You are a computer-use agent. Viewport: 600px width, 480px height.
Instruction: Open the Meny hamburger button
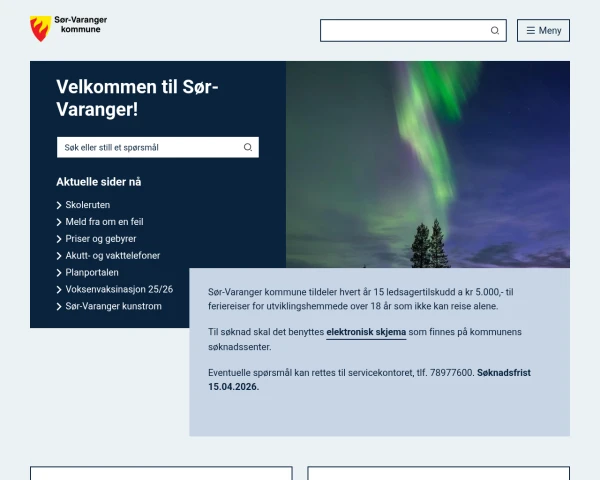[x=543, y=30]
